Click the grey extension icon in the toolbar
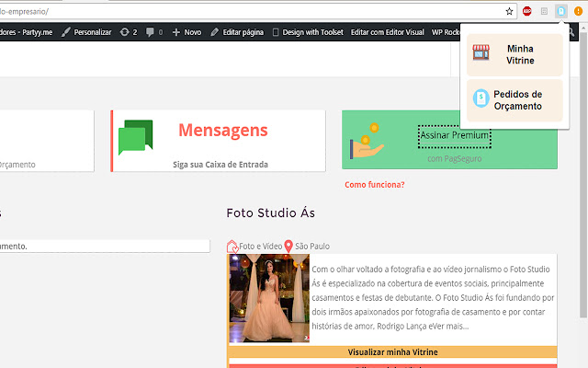Image resolution: width=588 pixels, height=368 pixels. (x=544, y=11)
